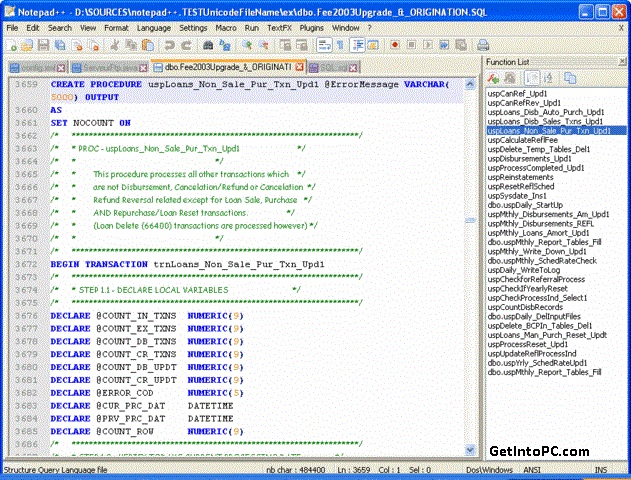This screenshot has width=631, height=480.
Task: Start macro recording with the red dot
Action: 395,45
